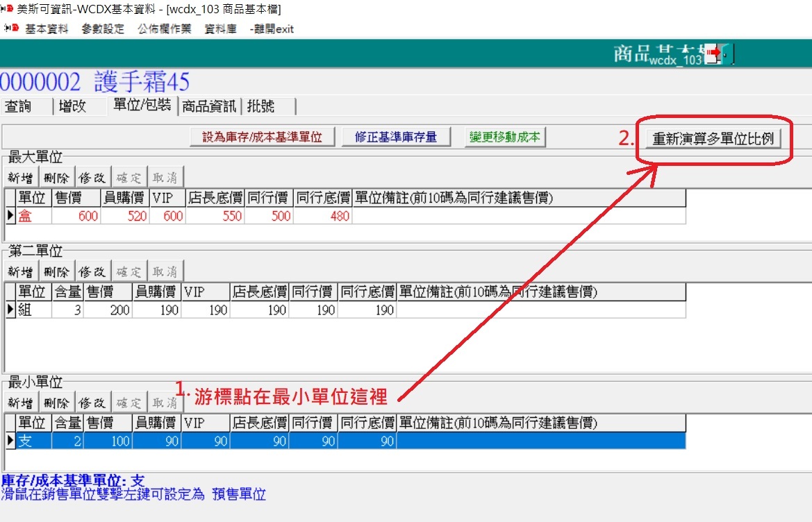812x522 pixels.
Task: Click the 修正基準庫存量 button
Action: [396, 137]
